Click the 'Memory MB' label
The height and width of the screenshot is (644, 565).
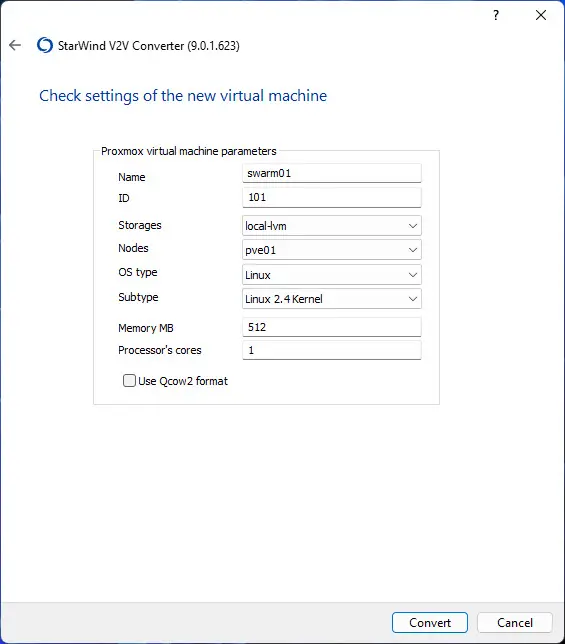coord(146,328)
